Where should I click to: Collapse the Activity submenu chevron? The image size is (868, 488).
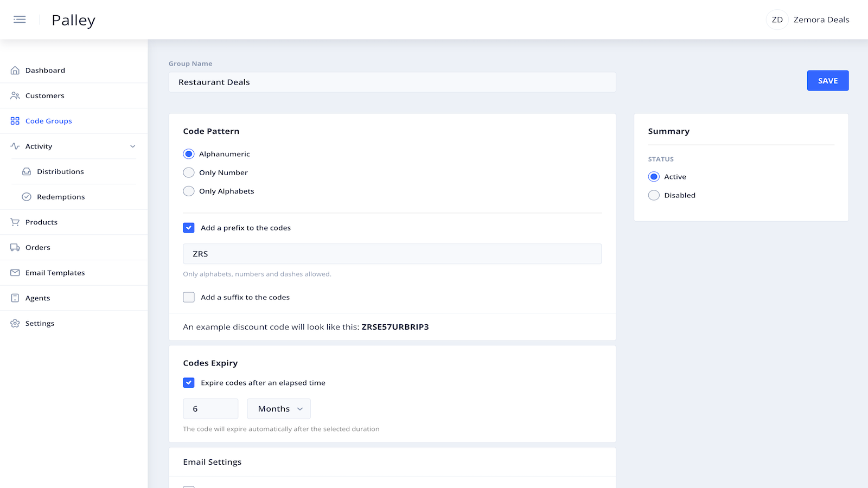[x=133, y=146]
